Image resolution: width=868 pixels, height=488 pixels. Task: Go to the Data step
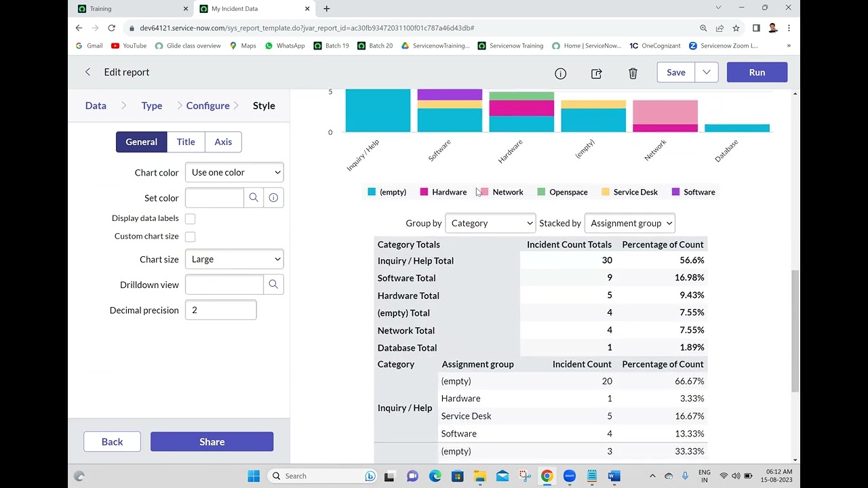pyautogui.click(x=96, y=106)
